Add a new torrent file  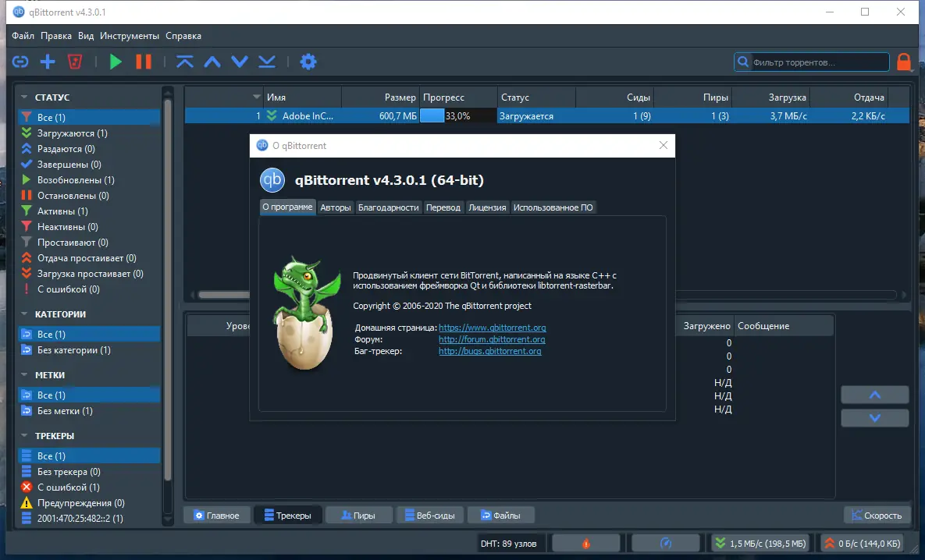click(47, 61)
